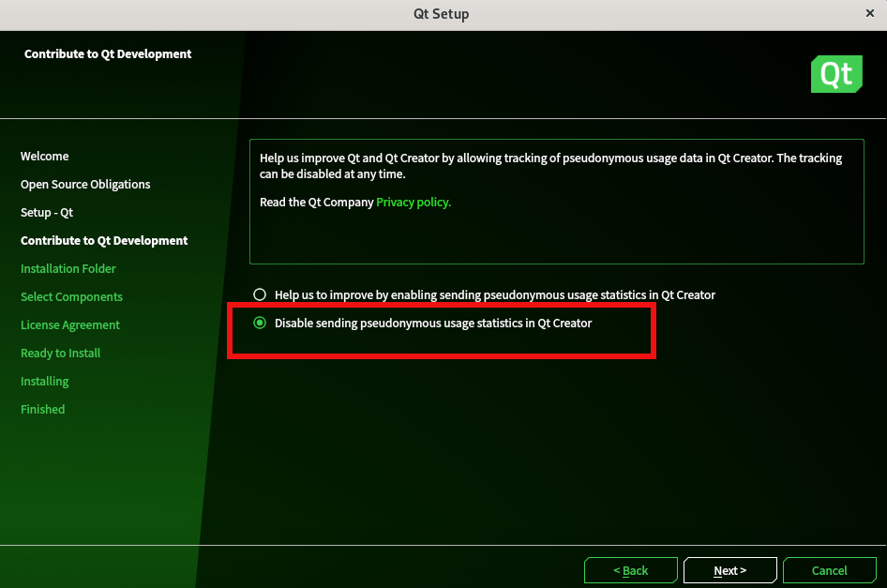Click the Open Source Obligations step
Image resolution: width=887 pixels, height=588 pixels.
point(85,185)
